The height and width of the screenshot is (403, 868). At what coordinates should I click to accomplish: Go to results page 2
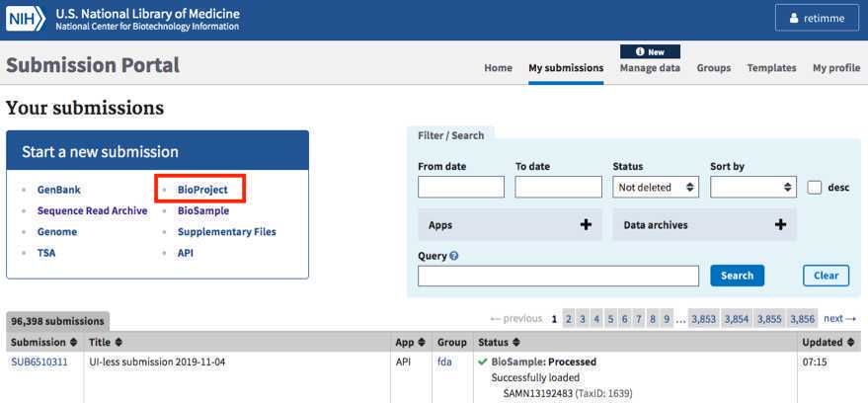(569, 319)
